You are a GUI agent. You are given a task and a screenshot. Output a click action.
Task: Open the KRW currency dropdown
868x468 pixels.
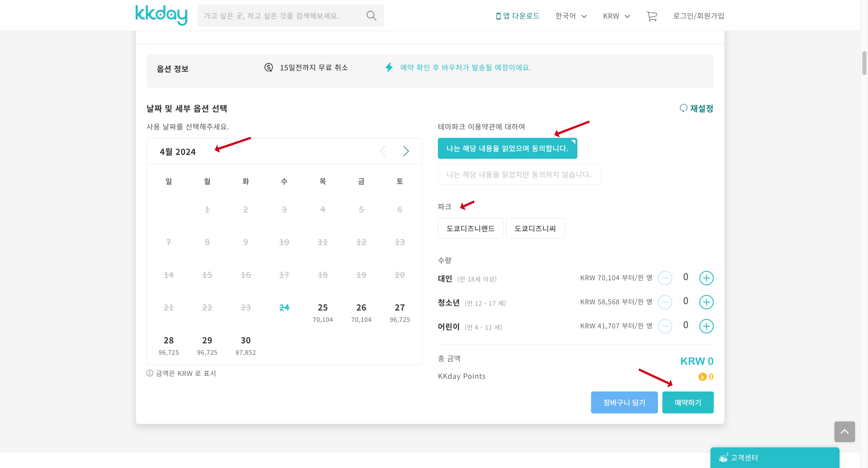tap(616, 16)
